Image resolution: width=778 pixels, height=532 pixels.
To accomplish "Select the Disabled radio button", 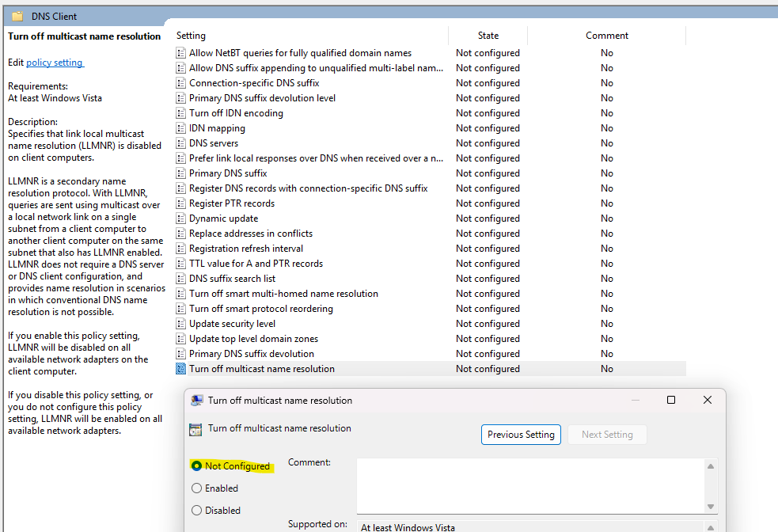I will [196, 510].
